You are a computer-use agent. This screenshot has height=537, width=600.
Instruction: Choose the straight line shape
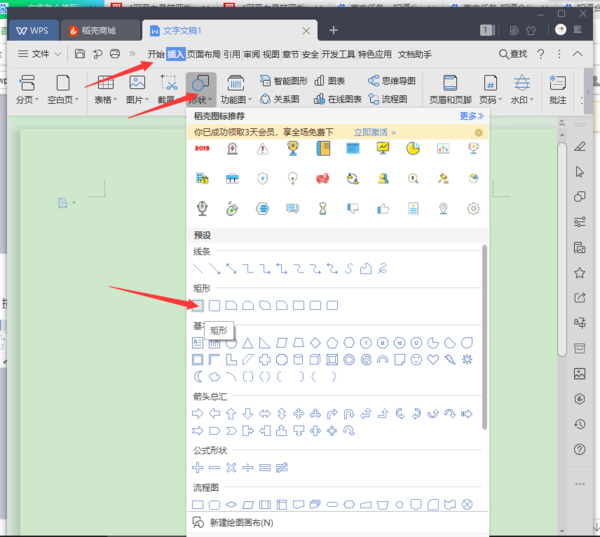tap(197, 269)
